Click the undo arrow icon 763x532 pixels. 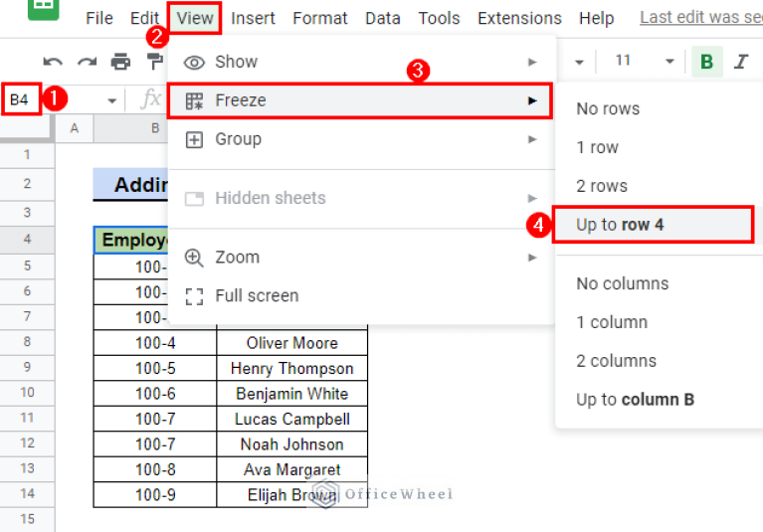point(53,62)
